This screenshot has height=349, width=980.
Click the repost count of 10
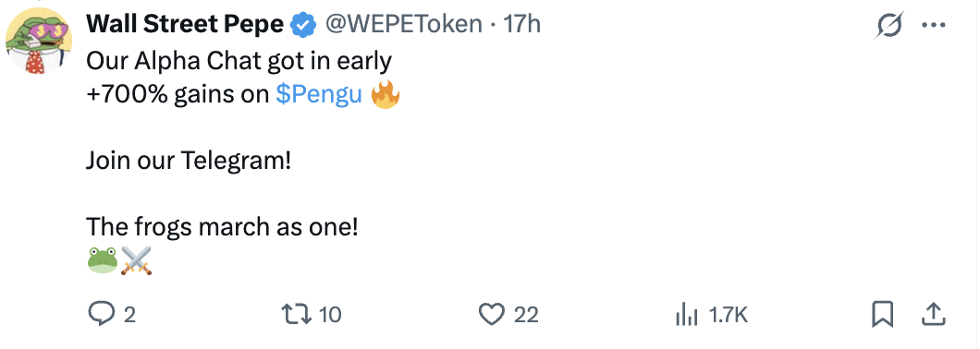point(330,315)
